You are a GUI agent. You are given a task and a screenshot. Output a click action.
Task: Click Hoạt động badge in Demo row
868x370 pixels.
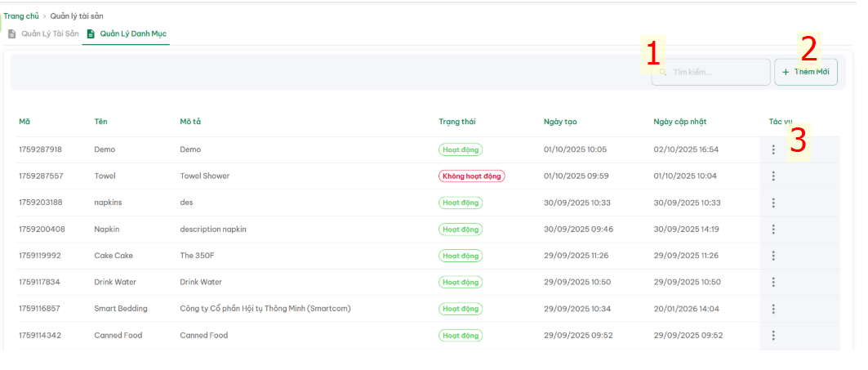pos(460,149)
